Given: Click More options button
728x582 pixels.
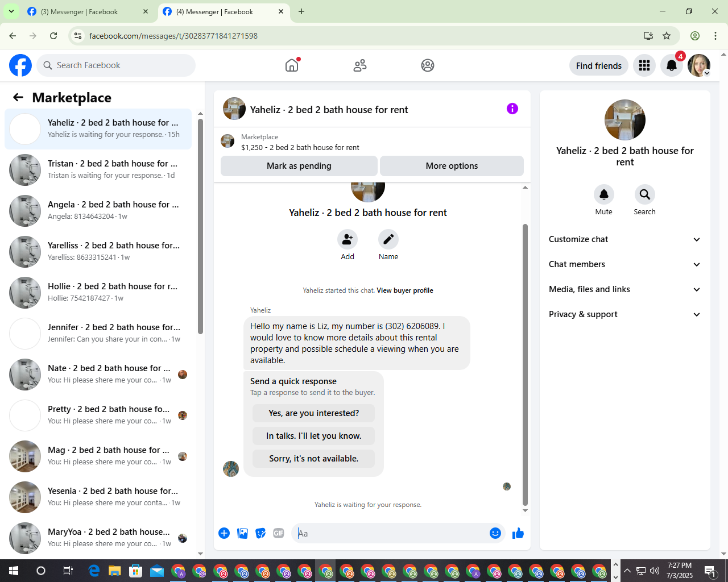Looking at the screenshot, I should (452, 166).
